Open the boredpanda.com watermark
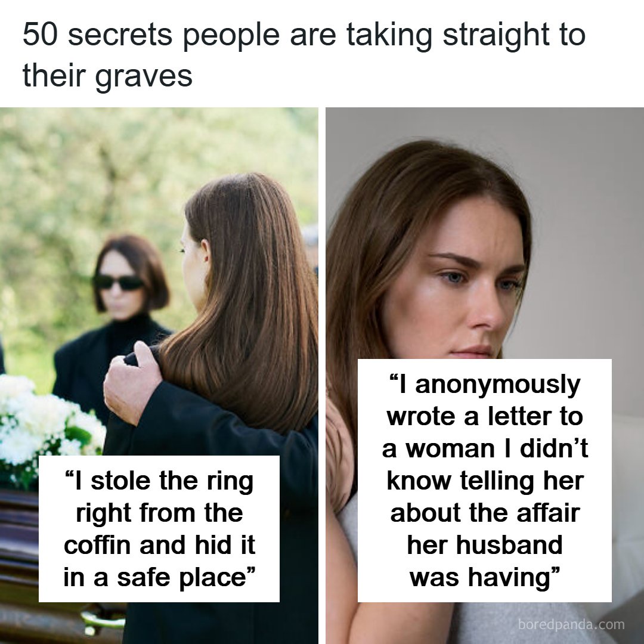The height and width of the screenshot is (644, 644). click(571, 624)
